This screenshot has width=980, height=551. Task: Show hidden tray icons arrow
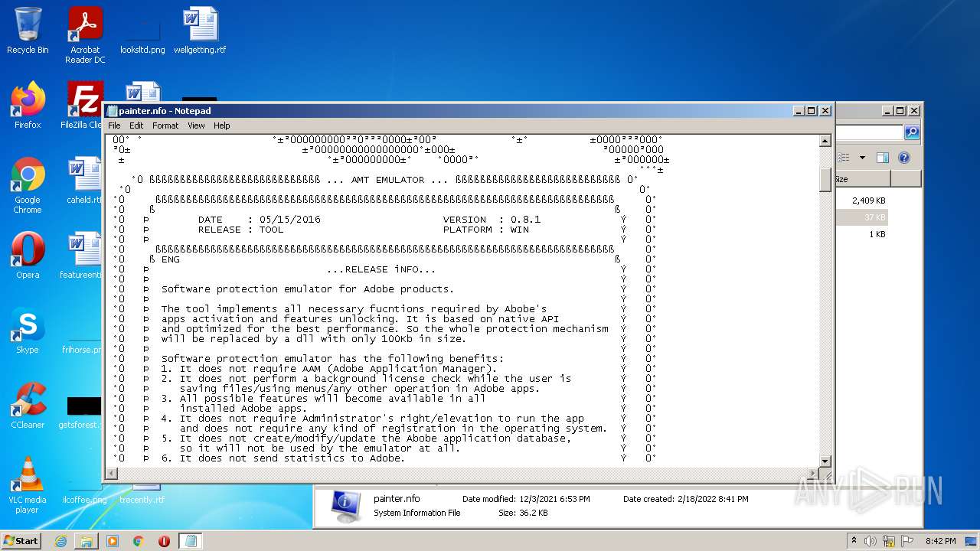pyautogui.click(x=854, y=541)
